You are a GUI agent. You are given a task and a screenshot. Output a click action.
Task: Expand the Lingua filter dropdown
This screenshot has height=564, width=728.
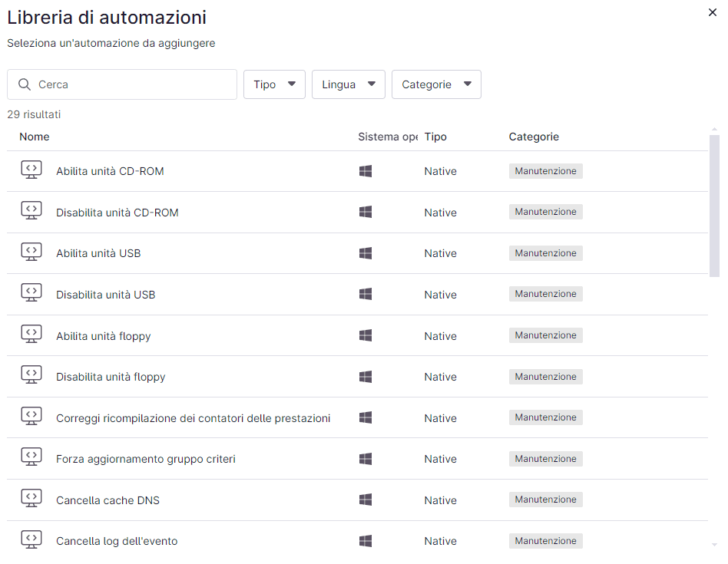[348, 84]
